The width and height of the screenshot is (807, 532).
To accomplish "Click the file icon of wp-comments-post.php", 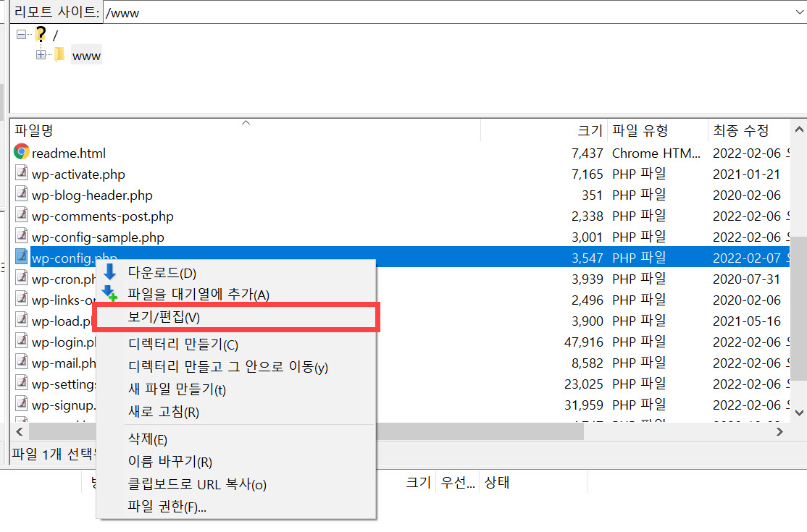I will tap(21, 215).
